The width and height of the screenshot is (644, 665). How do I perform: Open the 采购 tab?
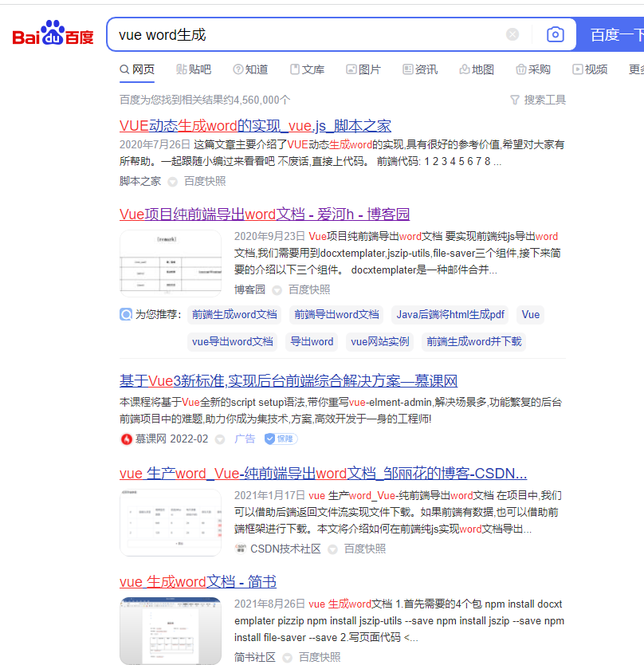(533, 69)
